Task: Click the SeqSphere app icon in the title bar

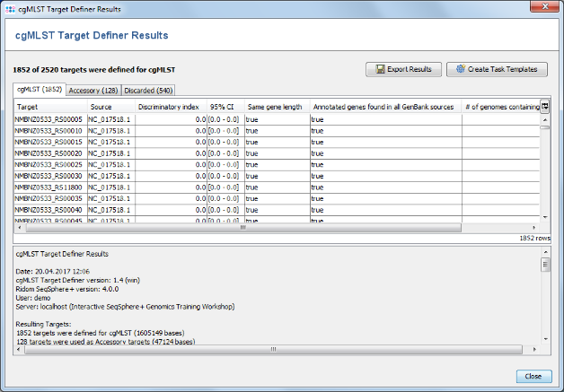Action: click(x=11, y=9)
